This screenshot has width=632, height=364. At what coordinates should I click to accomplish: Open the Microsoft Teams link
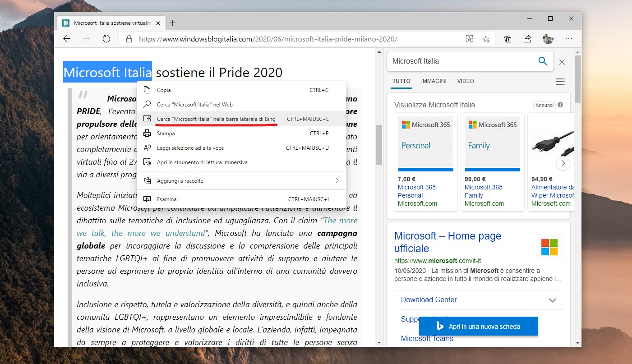tap(427, 339)
